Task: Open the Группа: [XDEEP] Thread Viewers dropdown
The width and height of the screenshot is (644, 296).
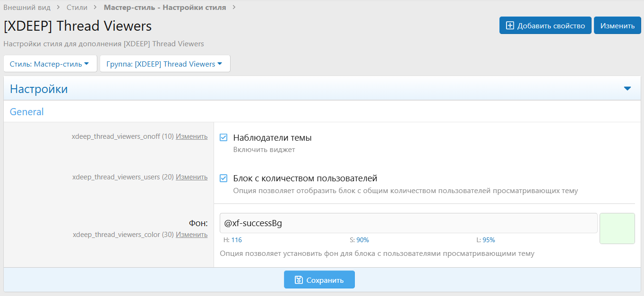Action: point(164,64)
